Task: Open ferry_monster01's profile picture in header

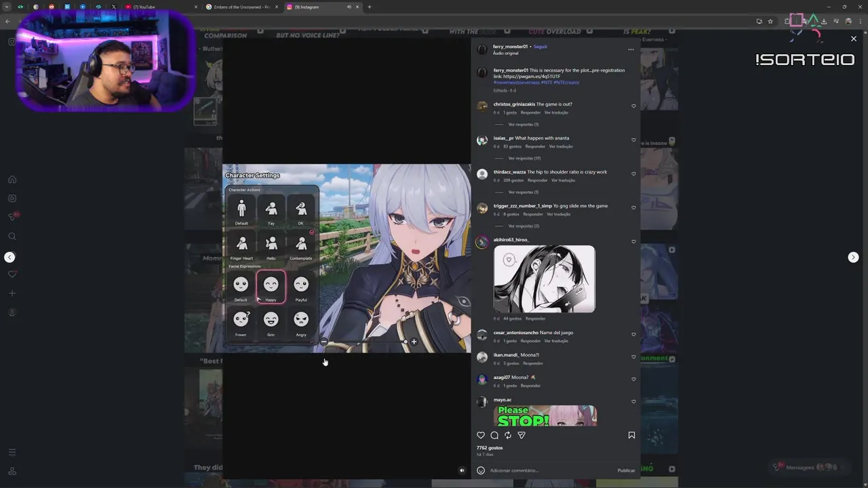Action: pyautogui.click(x=482, y=49)
